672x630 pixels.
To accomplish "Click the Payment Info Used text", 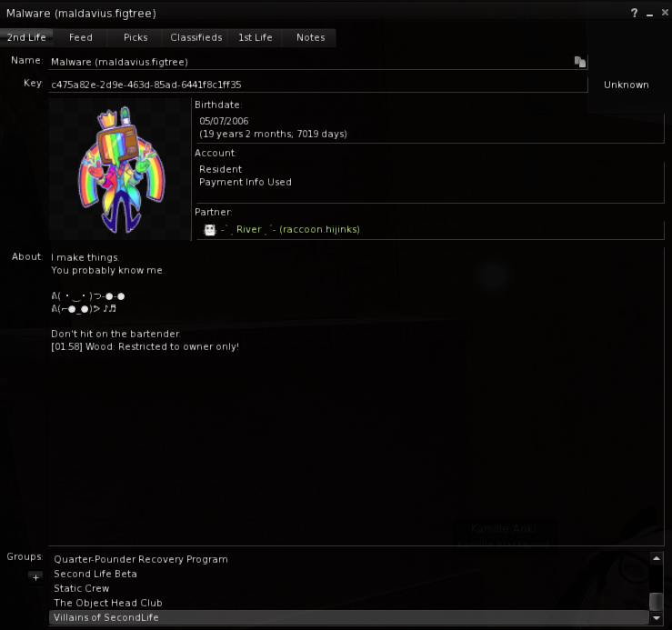I will click(246, 182).
